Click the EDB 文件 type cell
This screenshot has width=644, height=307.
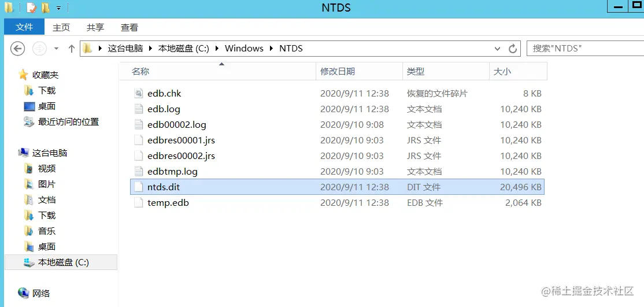pyautogui.click(x=425, y=202)
